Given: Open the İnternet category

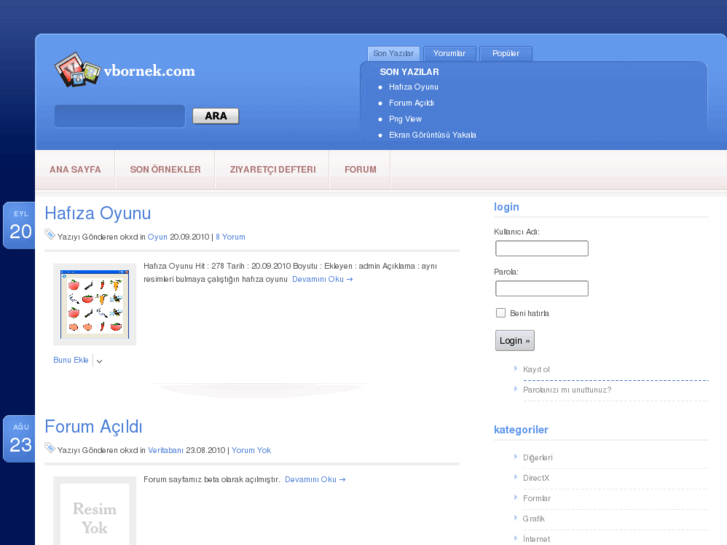Looking at the screenshot, I should [536, 539].
